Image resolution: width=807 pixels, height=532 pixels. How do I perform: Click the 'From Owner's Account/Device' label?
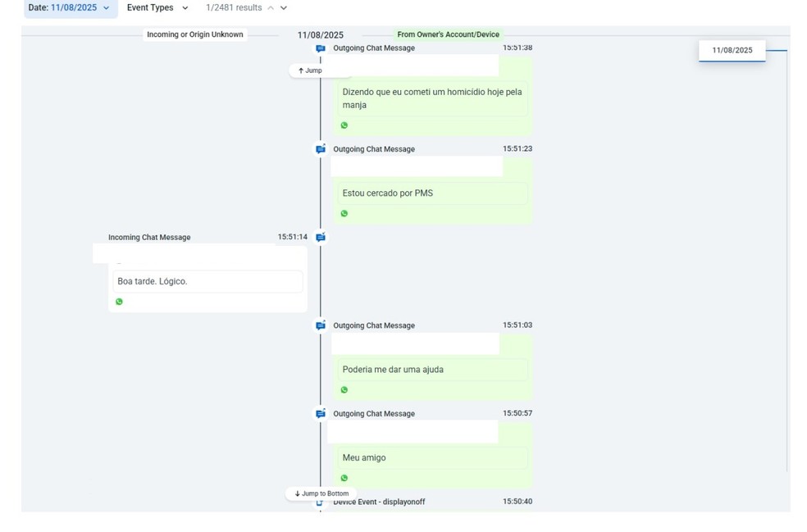click(449, 34)
